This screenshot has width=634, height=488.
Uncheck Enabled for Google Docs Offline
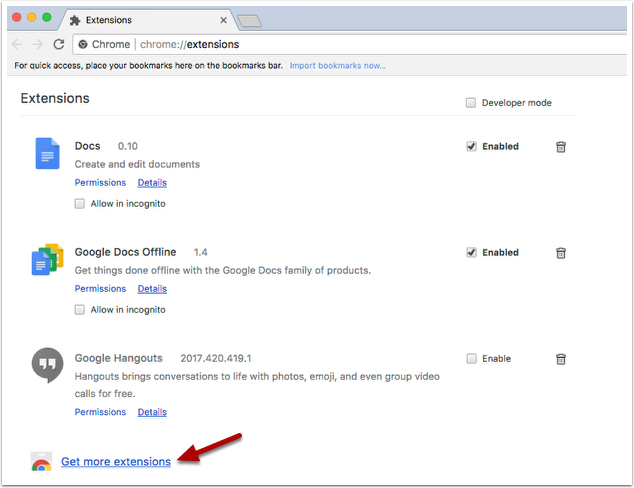[471, 253]
